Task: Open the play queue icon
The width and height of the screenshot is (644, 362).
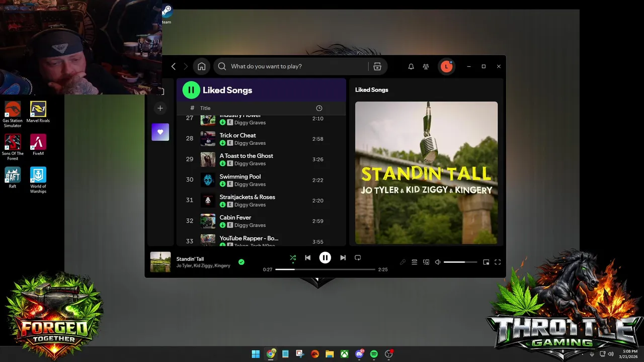Action: [x=415, y=262]
